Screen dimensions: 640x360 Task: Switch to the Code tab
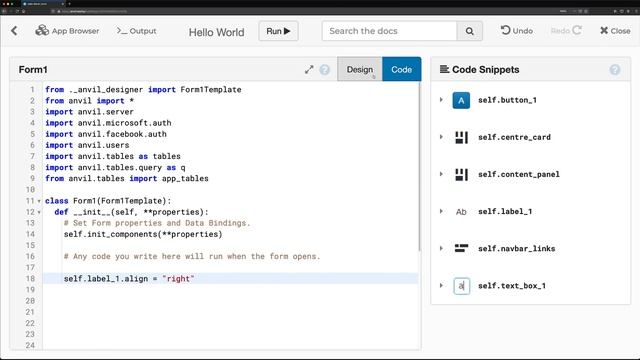[x=402, y=69]
